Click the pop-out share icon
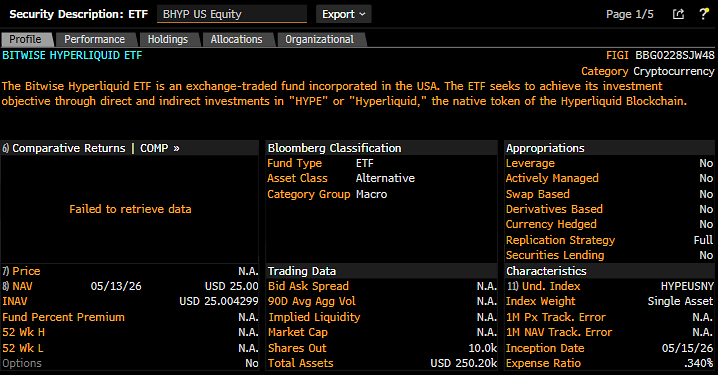 click(x=678, y=14)
